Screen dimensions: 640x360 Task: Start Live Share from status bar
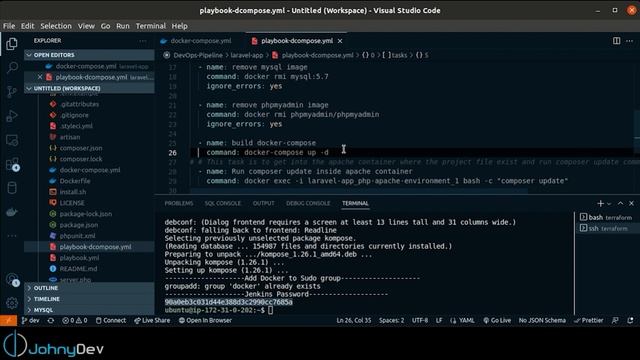coord(152,320)
